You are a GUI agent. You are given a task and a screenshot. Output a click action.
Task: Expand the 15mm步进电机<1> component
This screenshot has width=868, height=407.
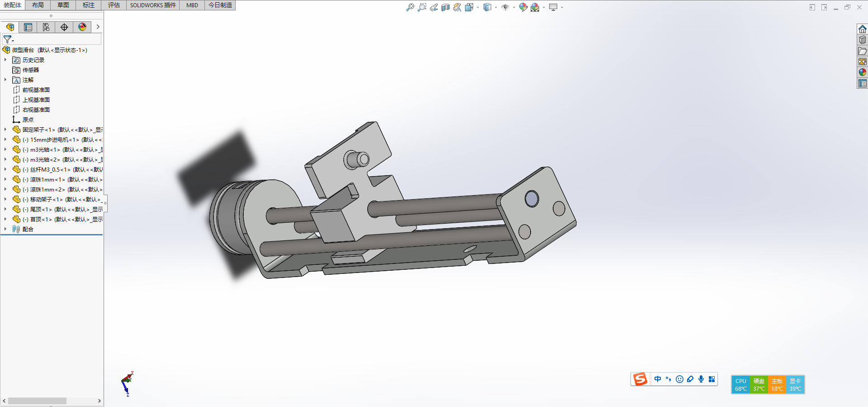click(x=5, y=139)
